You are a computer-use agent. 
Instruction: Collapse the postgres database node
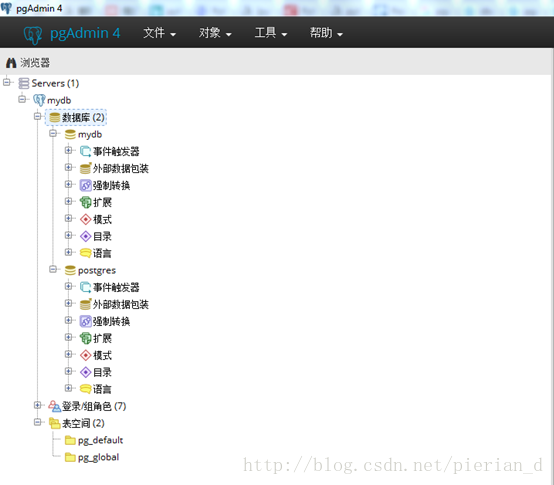pyautogui.click(x=53, y=269)
